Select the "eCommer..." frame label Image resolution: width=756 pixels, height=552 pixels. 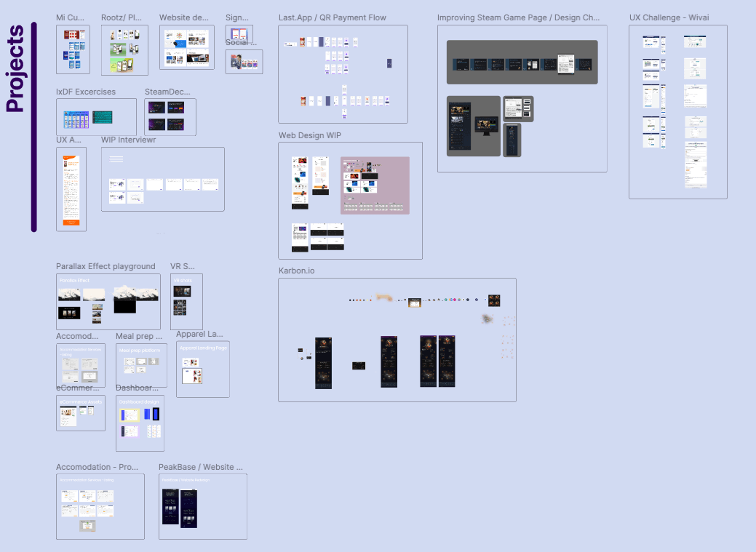[x=78, y=388]
